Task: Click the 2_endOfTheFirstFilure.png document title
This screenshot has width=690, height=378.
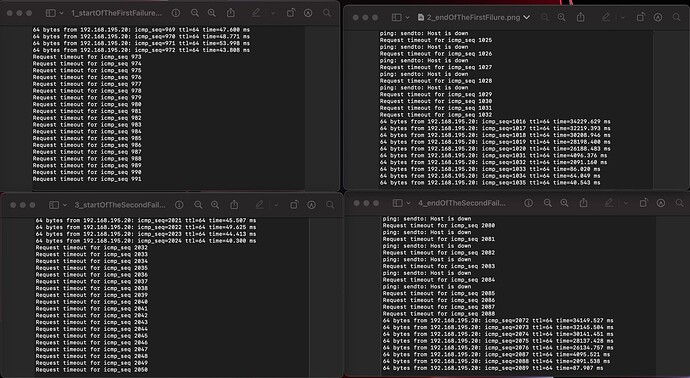Action: coord(473,17)
